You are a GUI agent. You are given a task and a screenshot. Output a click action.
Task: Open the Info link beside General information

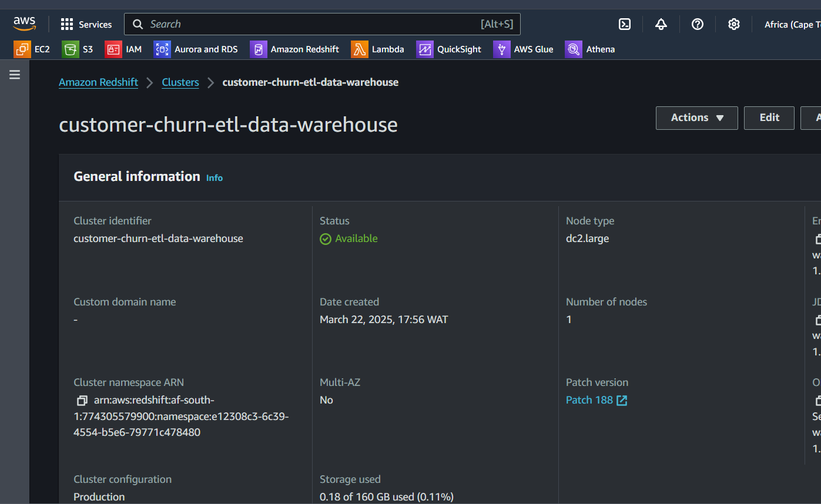(x=215, y=178)
